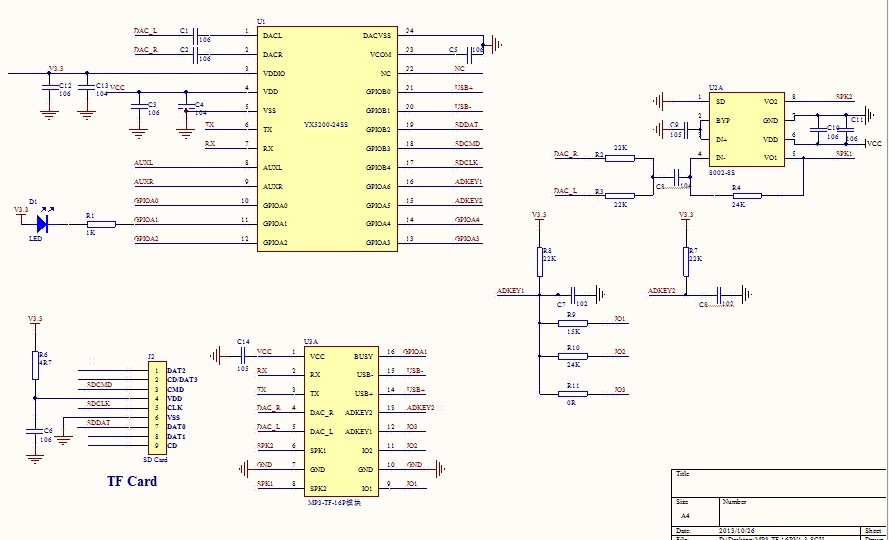Click the "TF Card" text label

pos(132,482)
